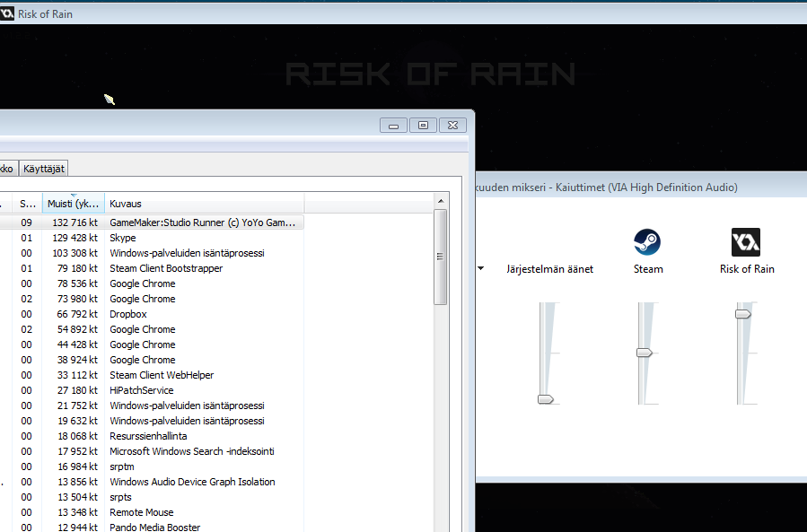
Task: Select Google Chrome row using 44 428 kt
Action: tap(152, 344)
